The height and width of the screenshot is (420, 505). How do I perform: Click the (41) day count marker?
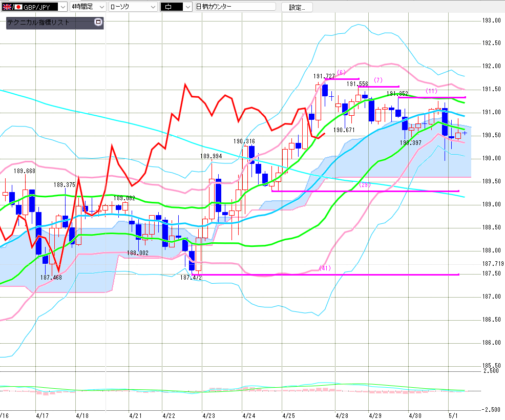tap(325, 268)
